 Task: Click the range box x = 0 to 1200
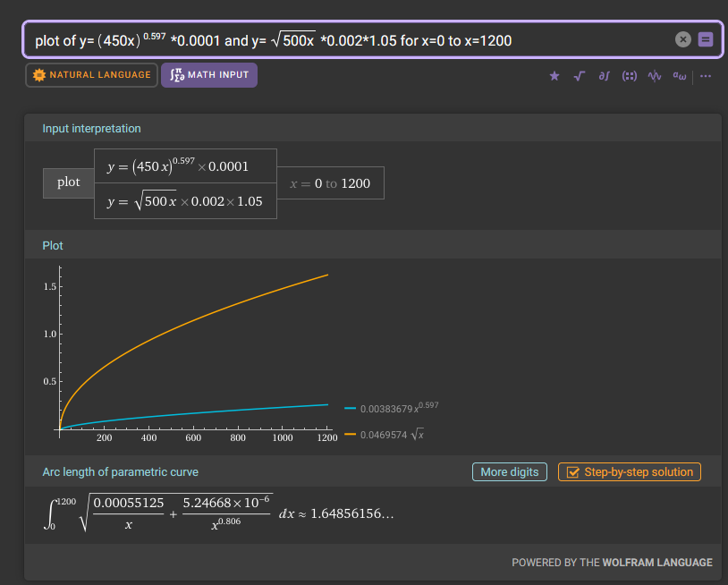(330, 183)
